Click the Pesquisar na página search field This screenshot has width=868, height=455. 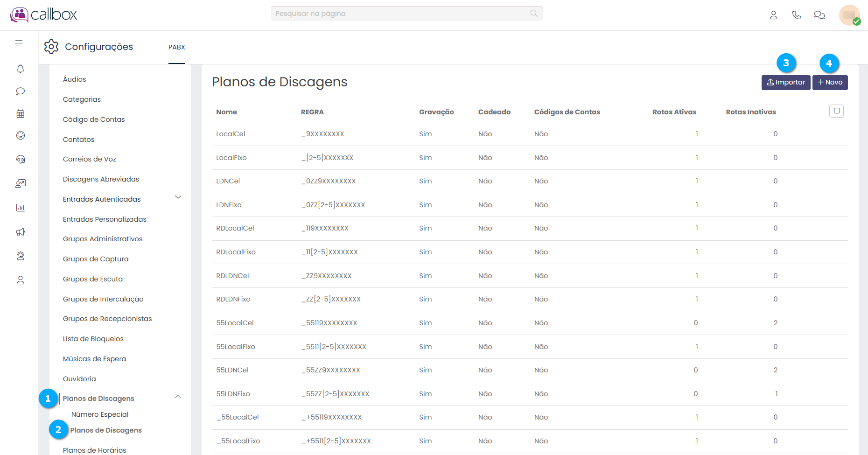click(x=401, y=14)
